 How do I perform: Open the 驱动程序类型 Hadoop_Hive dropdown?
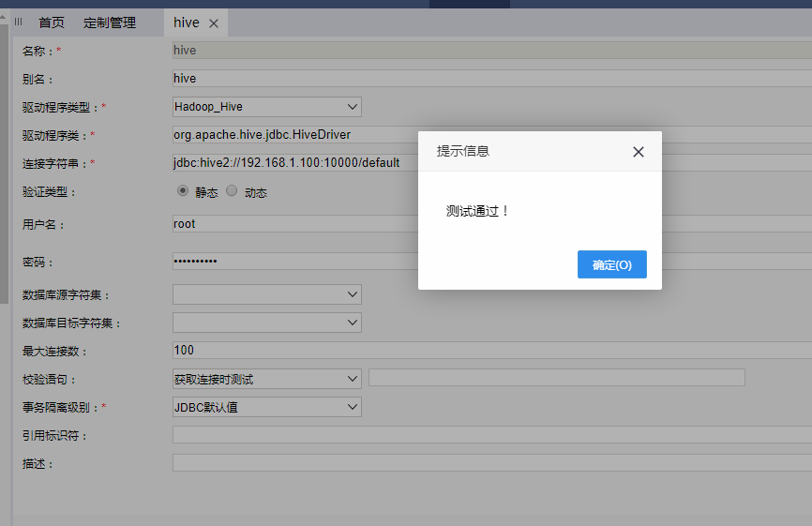tap(266, 107)
